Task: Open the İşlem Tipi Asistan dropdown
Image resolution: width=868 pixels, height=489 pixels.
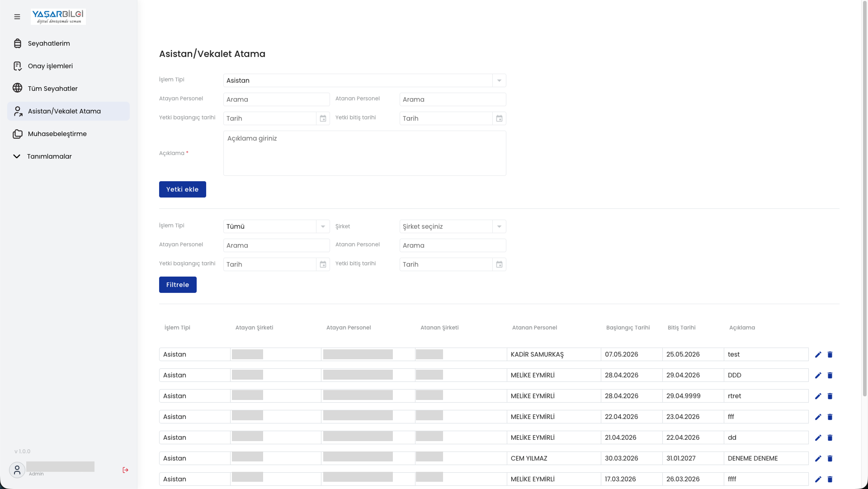Action: (364, 80)
